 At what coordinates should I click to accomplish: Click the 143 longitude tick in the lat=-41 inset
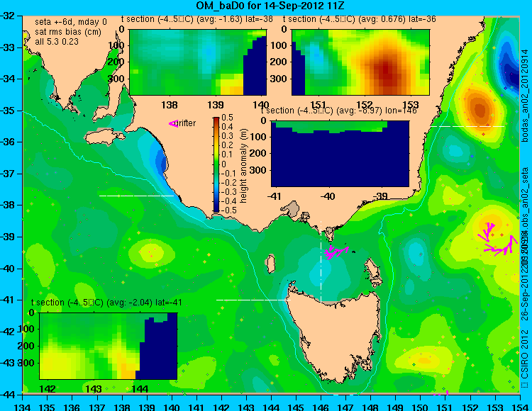coord(94,388)
